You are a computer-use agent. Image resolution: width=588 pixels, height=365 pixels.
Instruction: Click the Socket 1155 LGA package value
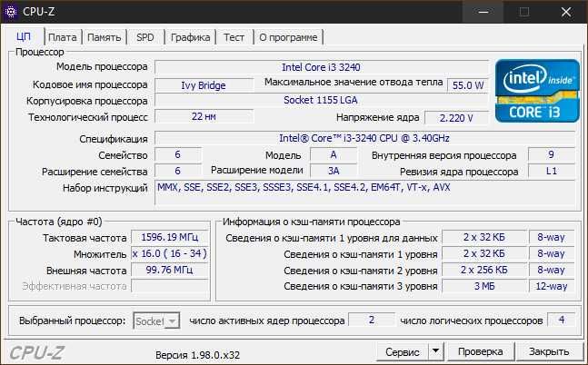coord(322,101)
